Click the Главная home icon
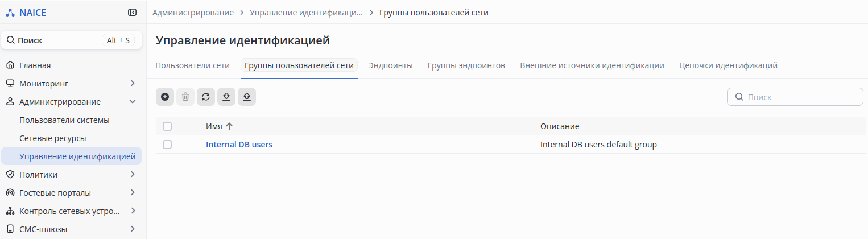 (x=10, y=65)
